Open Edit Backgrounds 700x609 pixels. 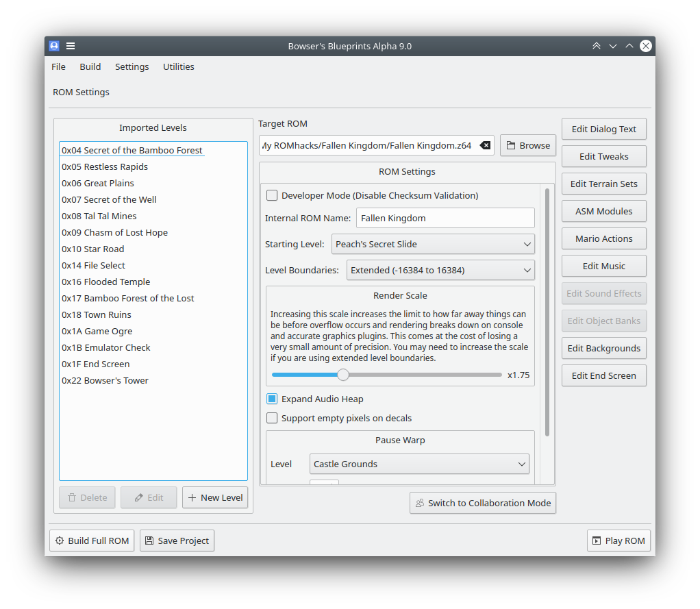(604, 348)
